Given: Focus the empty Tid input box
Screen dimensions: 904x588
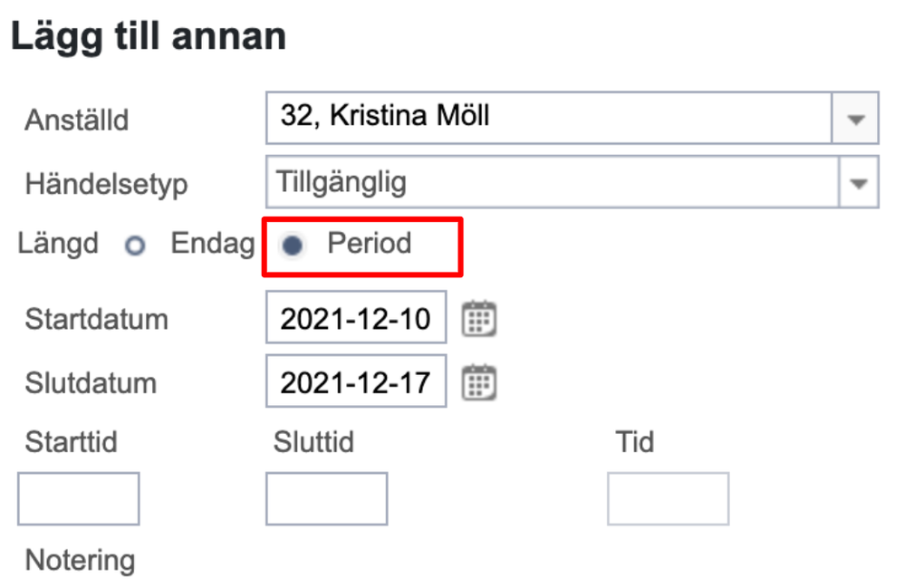Looking at the screenshot, I should tap(668, 498).
